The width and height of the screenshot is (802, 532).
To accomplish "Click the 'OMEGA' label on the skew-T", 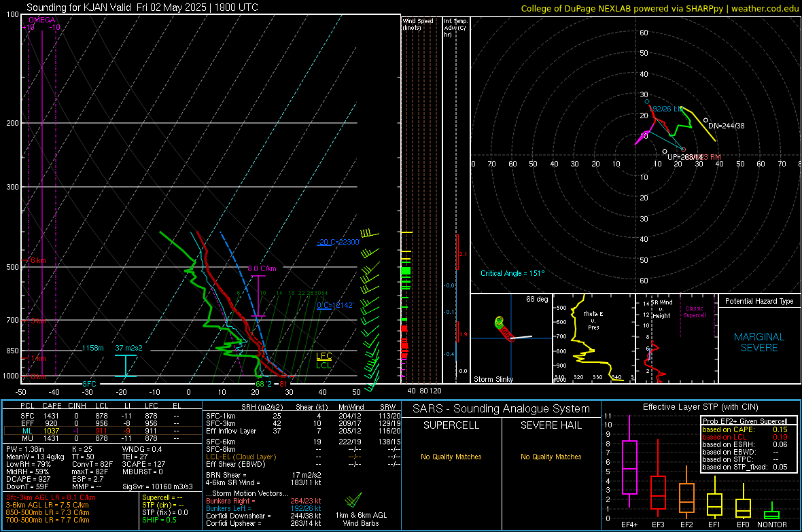I will click(42, 20).
